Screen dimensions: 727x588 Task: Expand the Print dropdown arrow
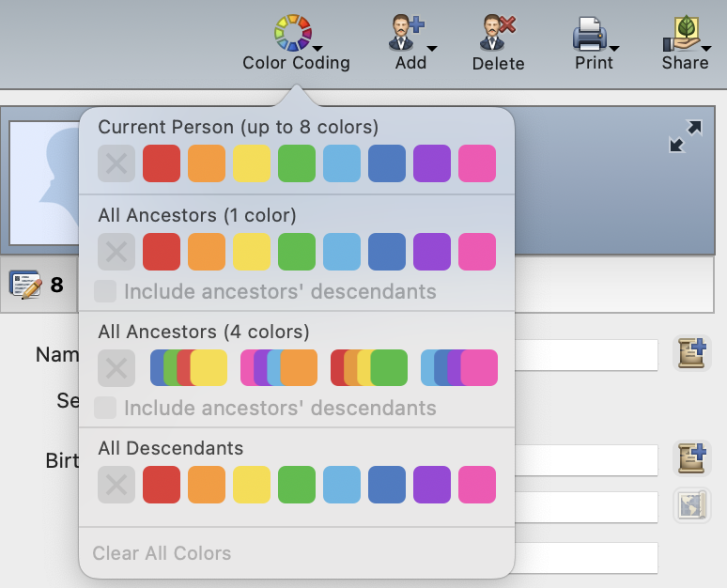point(614,48)
